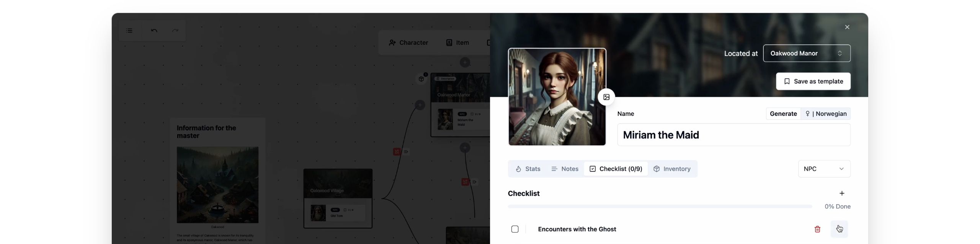Click the Miriam the Maid name on the canvas card
This screenshot has width=980, height=244.
click(465, 122)
